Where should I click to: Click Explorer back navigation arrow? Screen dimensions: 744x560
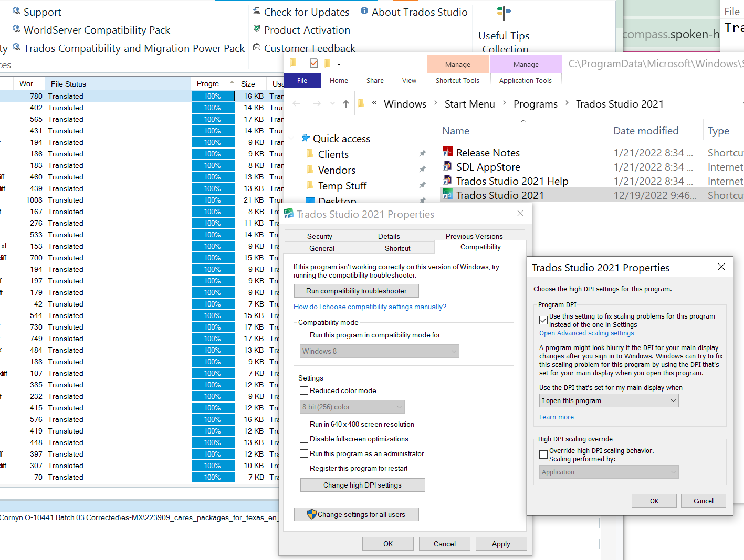tap(297, 103)
